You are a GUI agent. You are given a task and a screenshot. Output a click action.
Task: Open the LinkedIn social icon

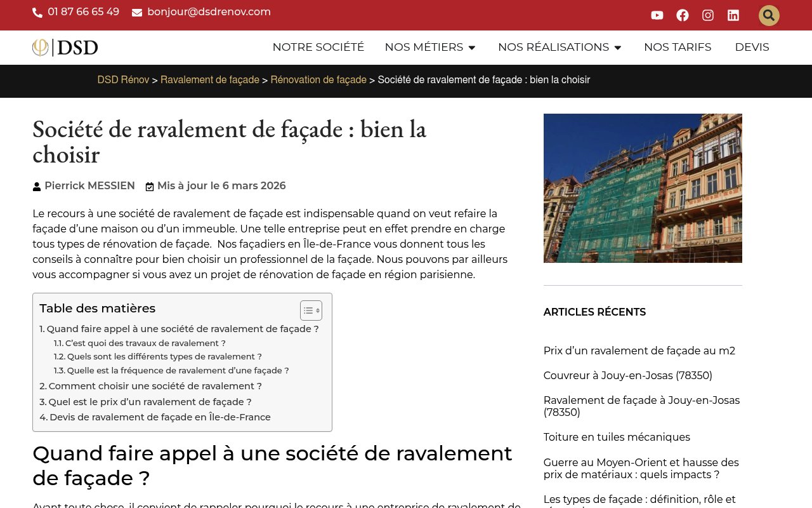click(733, 15)
